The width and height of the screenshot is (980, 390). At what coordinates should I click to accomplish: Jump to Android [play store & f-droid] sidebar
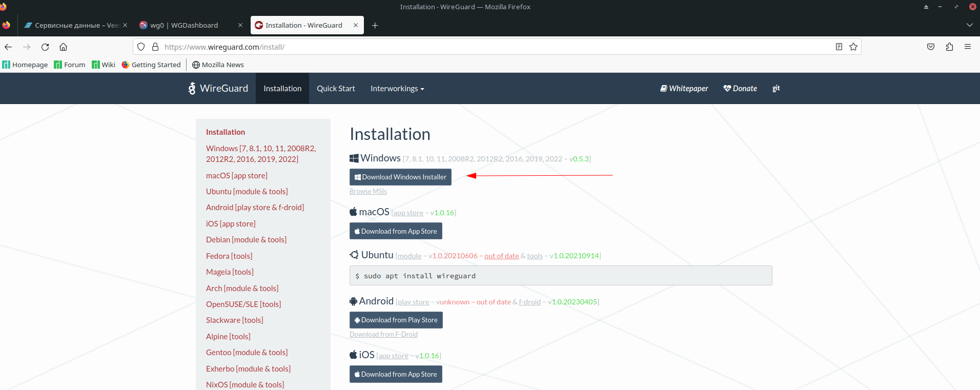pyautogui.click(x=255, y=207)
